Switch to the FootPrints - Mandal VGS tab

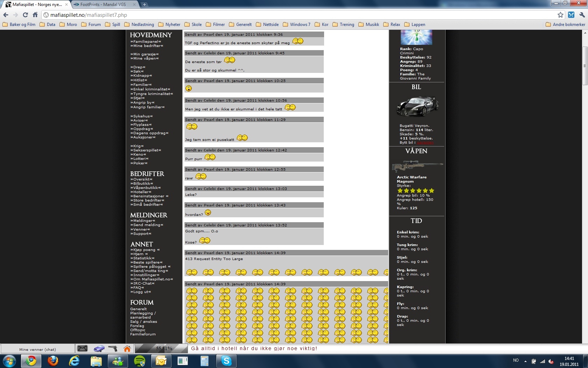click(103, 5)
